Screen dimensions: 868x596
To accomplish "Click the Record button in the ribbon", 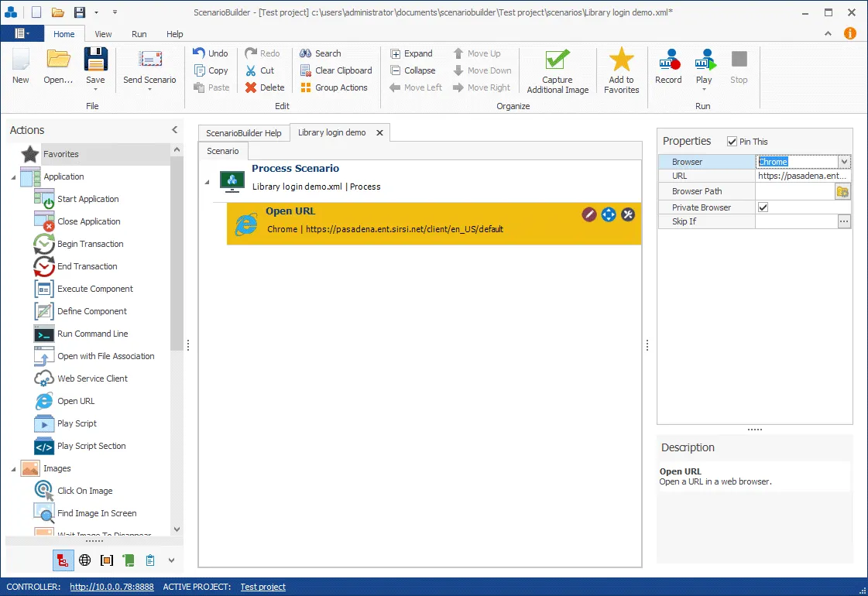I will 668,67.
